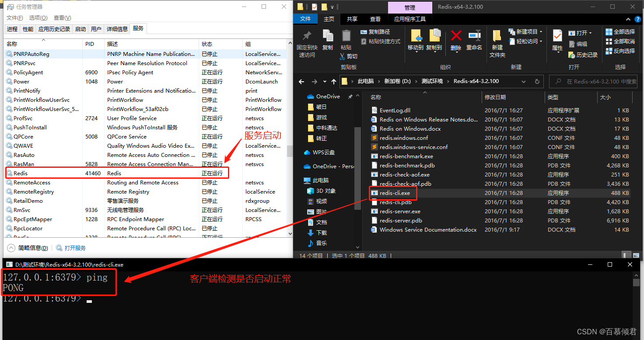
Task: Click the 复制 icon in the Explorer ribbon
Action: tap(328, 35)
